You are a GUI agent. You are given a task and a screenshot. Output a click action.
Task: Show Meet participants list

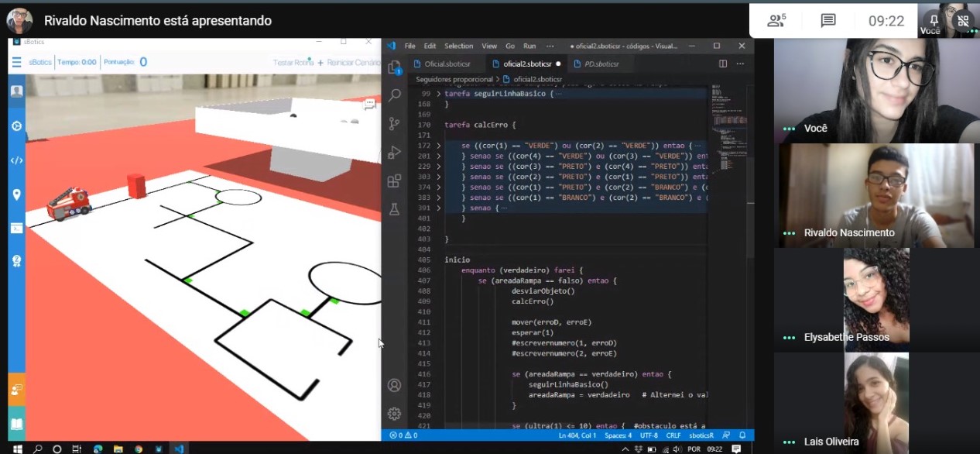776,21
